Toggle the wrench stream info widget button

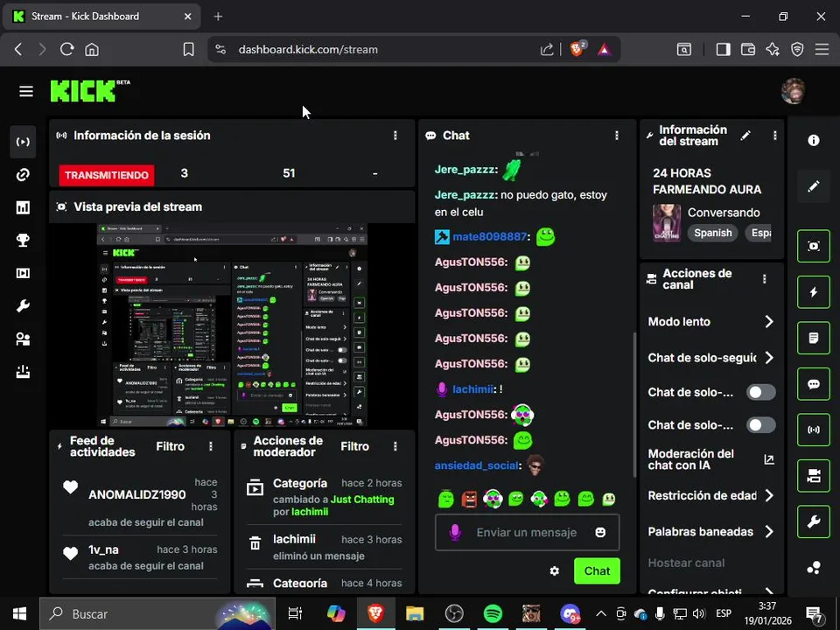click(813, 521)
